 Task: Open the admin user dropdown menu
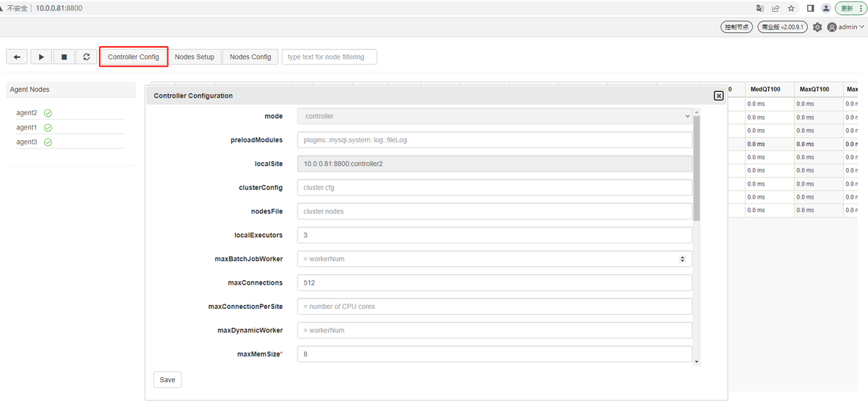pos(846,27)
